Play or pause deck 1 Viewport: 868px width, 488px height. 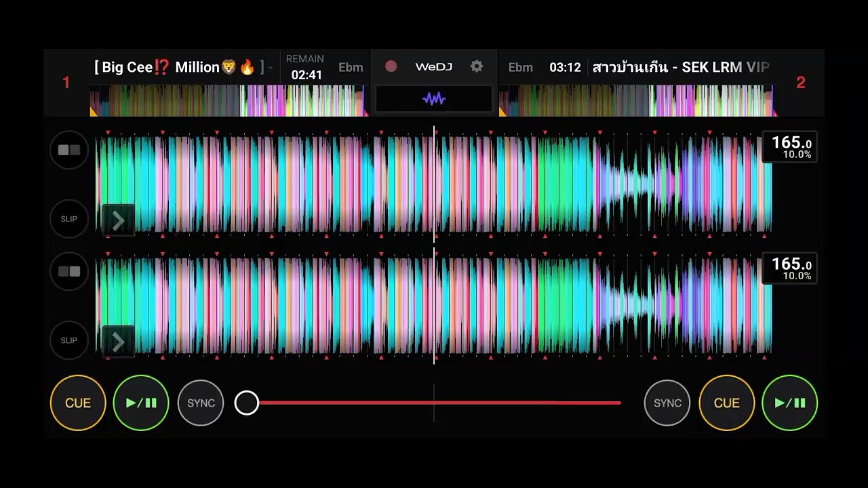click(x=141, y=403)
